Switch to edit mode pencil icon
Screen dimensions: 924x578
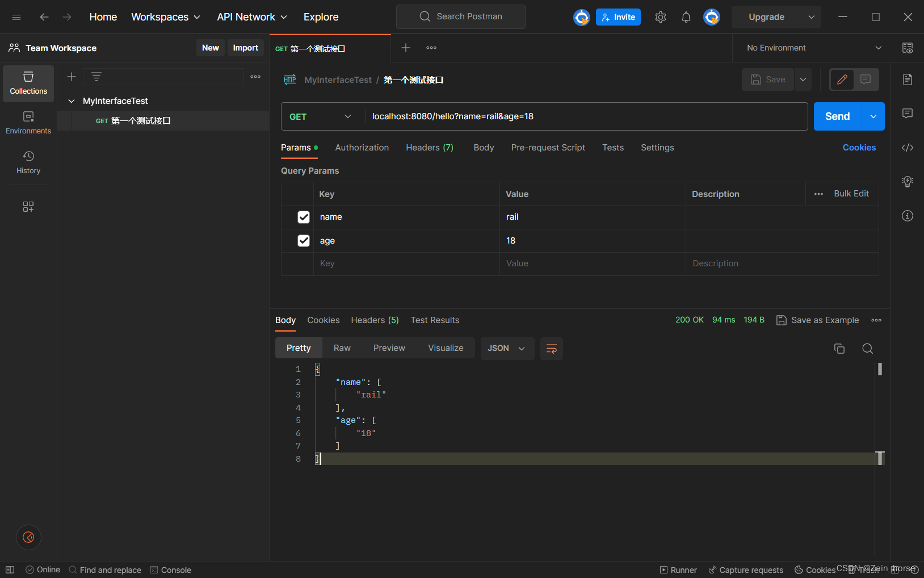click(842, 79)
